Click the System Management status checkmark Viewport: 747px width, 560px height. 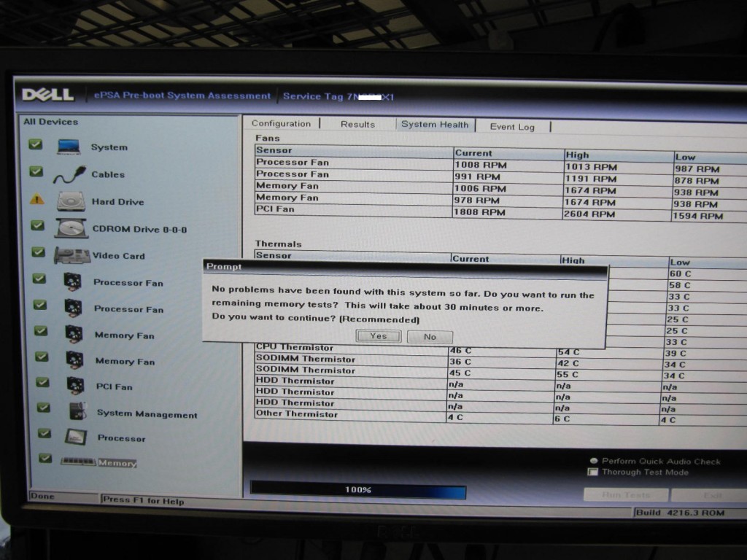pyautogui.click(x=44, y=408)
